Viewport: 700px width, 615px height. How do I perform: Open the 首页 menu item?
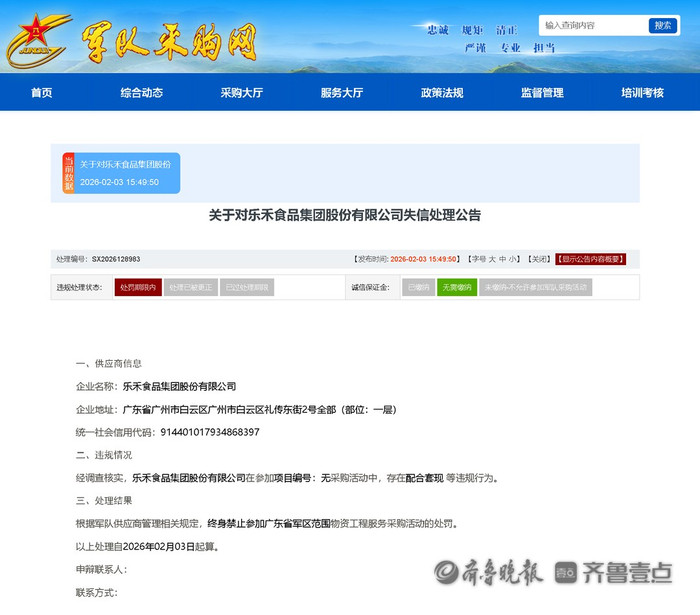pos(42,92)
